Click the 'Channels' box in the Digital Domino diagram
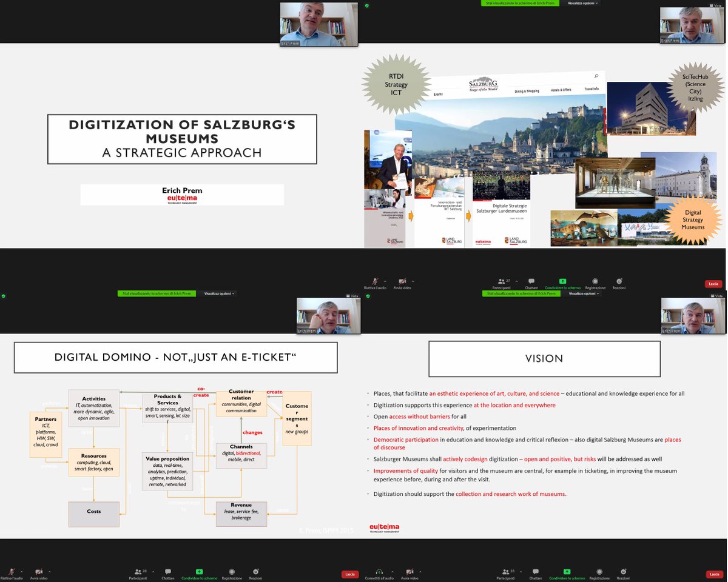The height and width of the screenshot is (582, 728). [241, 456]
